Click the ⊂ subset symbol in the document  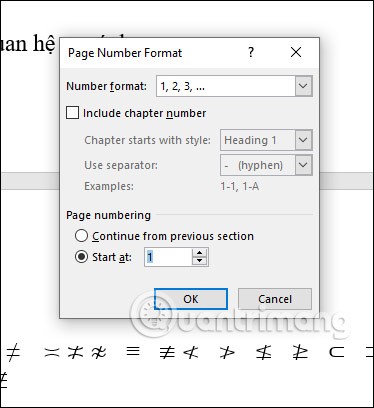click(336, 352)
